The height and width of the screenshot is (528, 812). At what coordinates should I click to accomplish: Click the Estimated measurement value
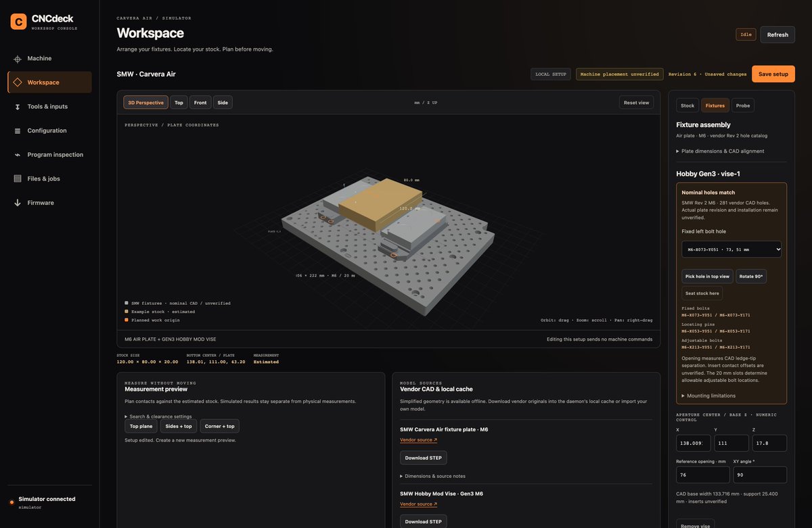click(266, 362)
